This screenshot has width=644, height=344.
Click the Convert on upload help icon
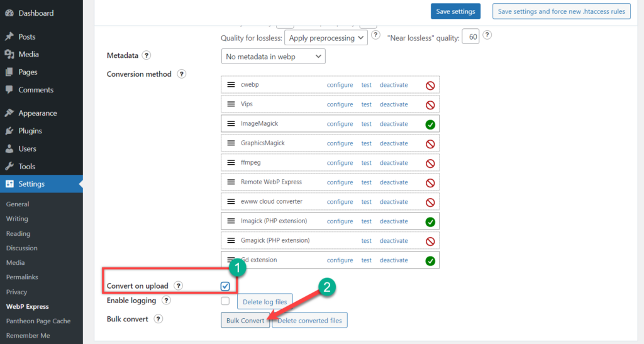click(178, 286)
